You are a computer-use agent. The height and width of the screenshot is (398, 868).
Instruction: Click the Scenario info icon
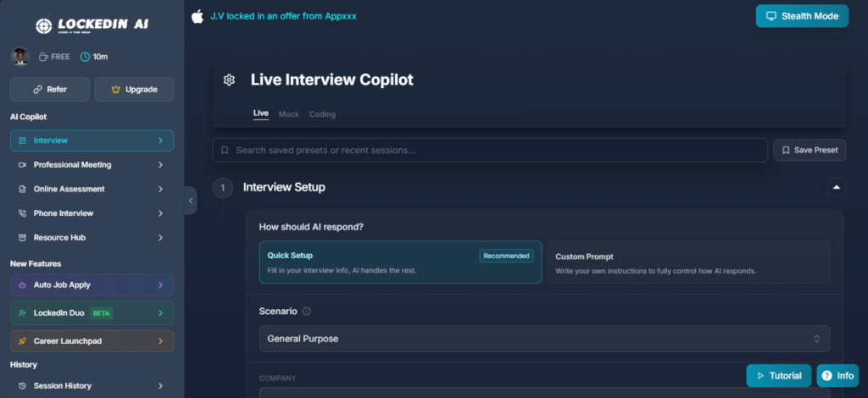coord(307,312)
